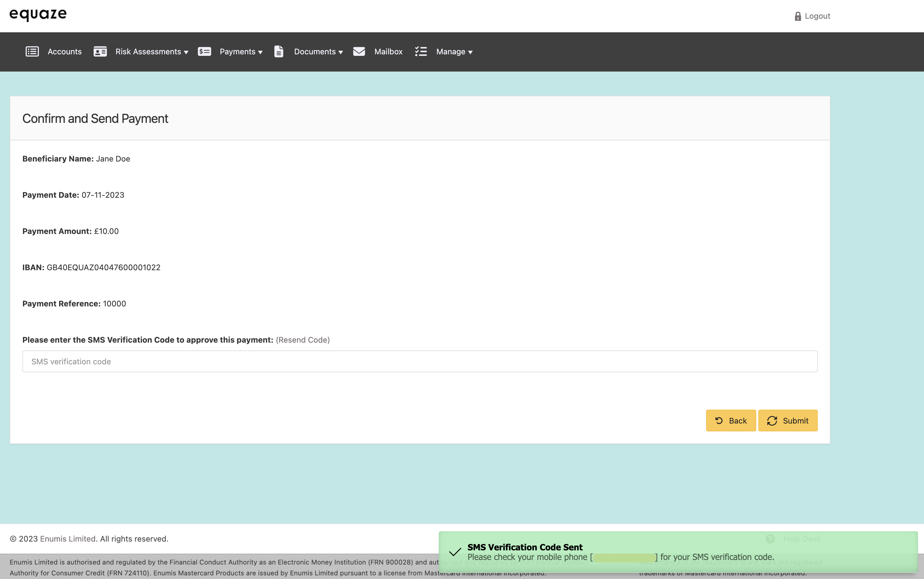Click the Help Desk question mark icon
This screenshot has width=924, height=579.
(770, 539)
